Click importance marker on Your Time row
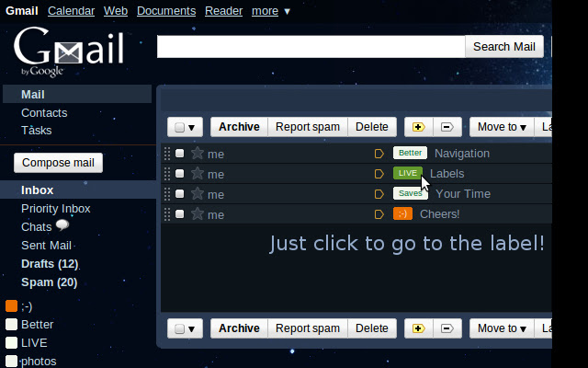588x368 pixels. [x=379, y=194]
